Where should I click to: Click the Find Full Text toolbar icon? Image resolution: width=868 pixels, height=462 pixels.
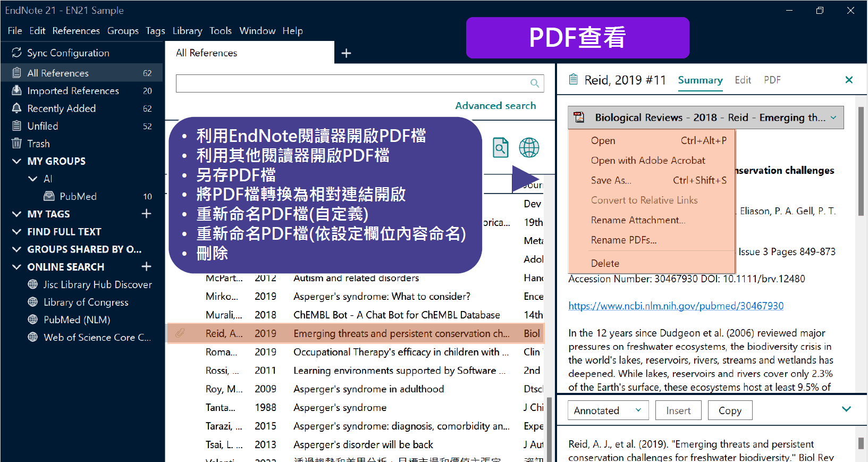(x=501, y=148)
